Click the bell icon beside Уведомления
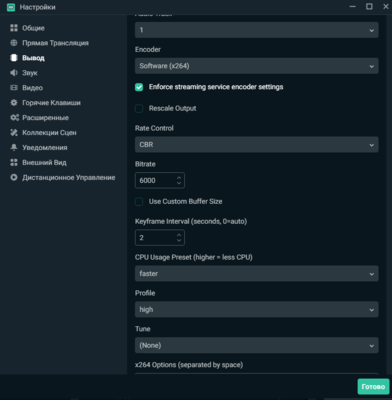The height and width of the screenshot is (400, 392). tap(14, 147)
